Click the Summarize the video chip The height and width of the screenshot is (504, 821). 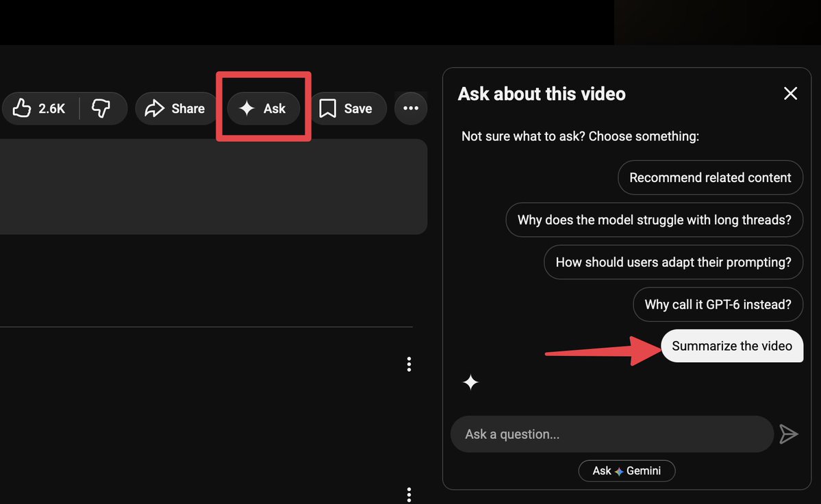click(x=732, y=346)
